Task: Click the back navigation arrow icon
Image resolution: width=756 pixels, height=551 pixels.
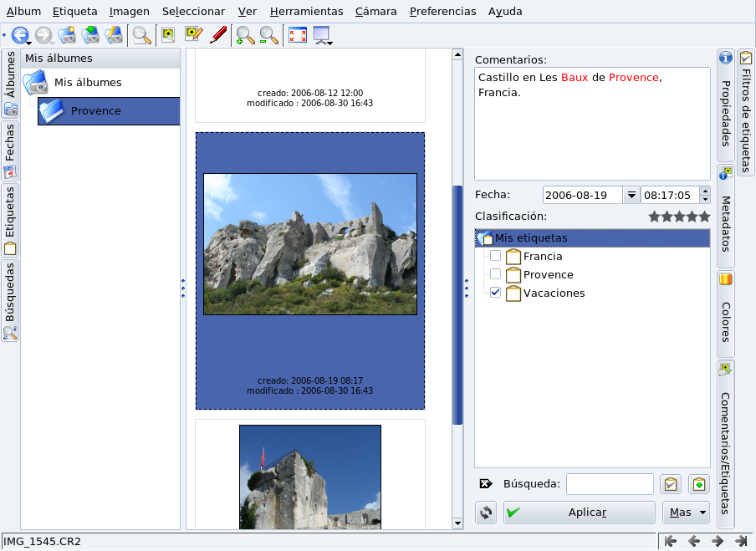Action: (18, 35)
